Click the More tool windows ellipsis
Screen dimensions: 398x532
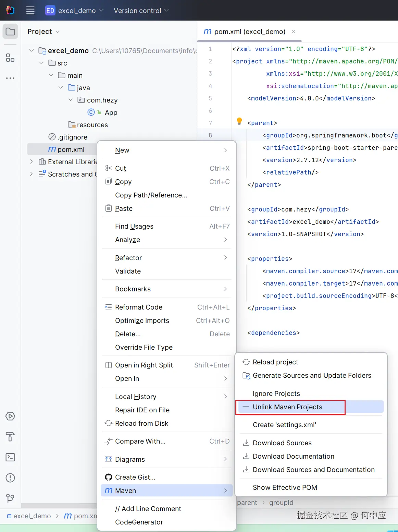point(10,78)
